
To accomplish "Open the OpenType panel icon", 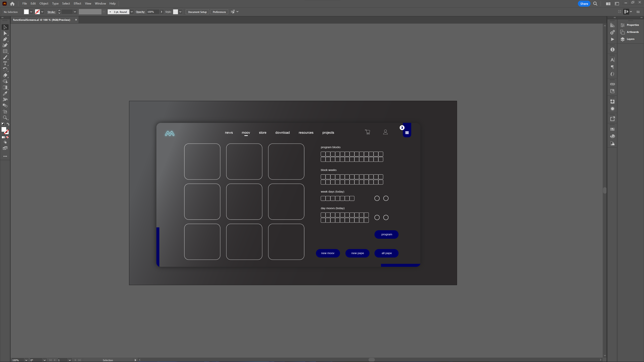I will click(612, 74).
